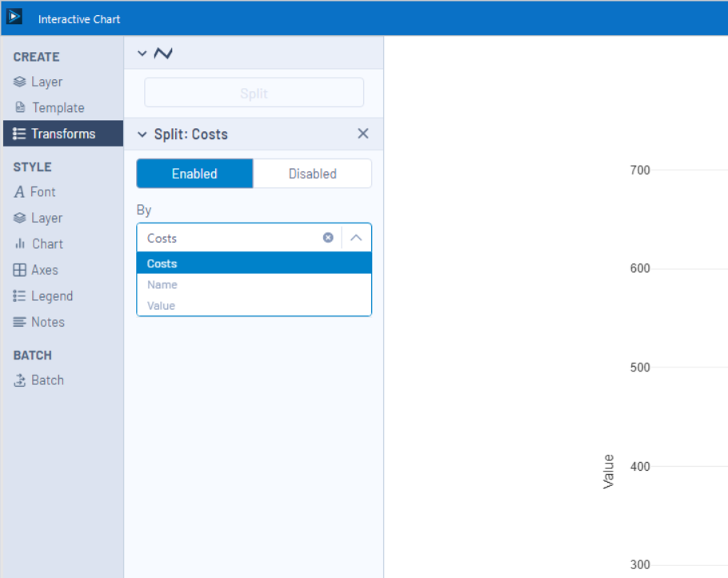Collapse the Split: Costs section
This screenshot has height=578, width=728.
(142, 134)
